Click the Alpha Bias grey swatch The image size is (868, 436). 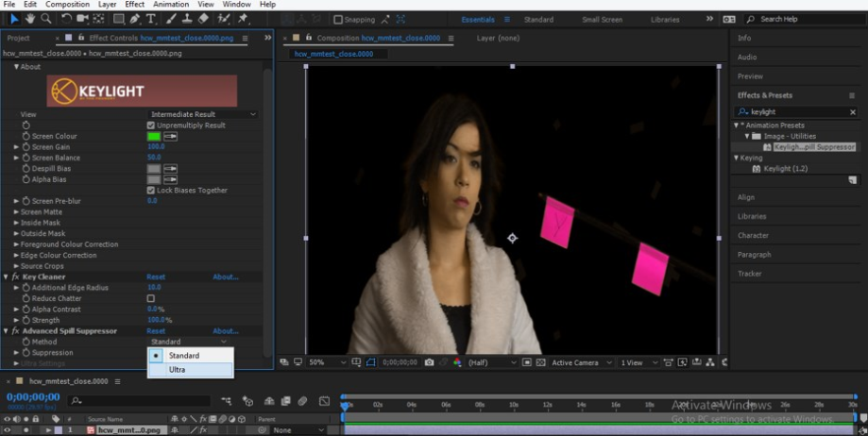(x=154, y=180)
